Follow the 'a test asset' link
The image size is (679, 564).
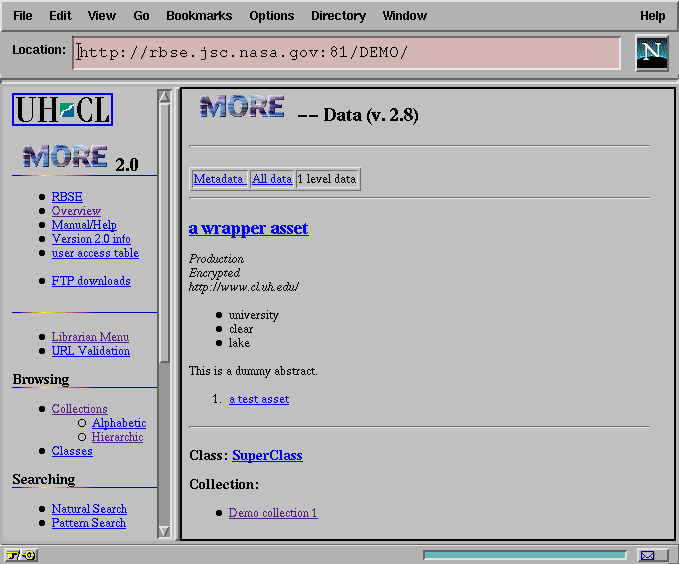coord(259,399)
